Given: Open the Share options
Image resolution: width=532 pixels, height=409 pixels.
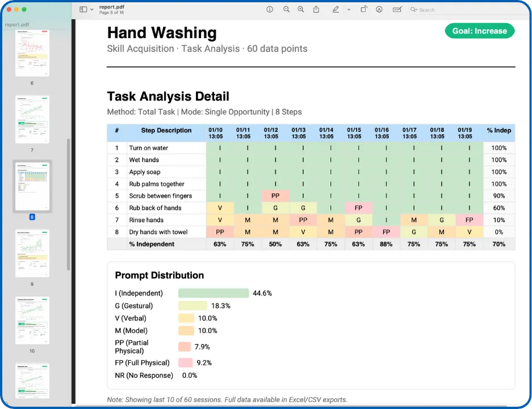Looking at the screenshot, I should pyautogui.click(x=316, y=10).
